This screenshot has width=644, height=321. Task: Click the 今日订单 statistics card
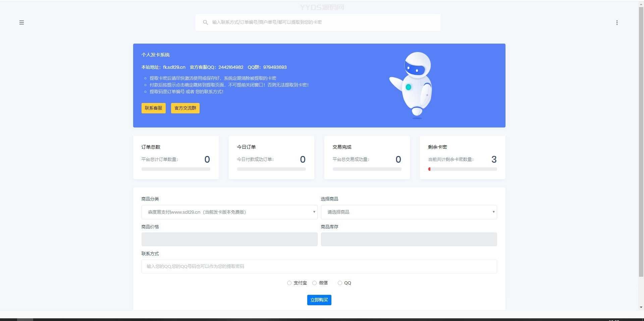(x=271, y=157)
